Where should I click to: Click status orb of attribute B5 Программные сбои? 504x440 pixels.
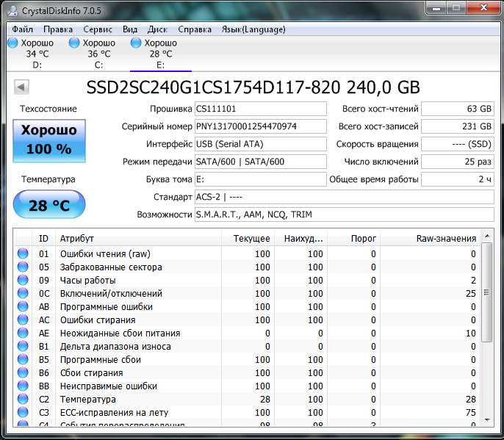(23, 359)
